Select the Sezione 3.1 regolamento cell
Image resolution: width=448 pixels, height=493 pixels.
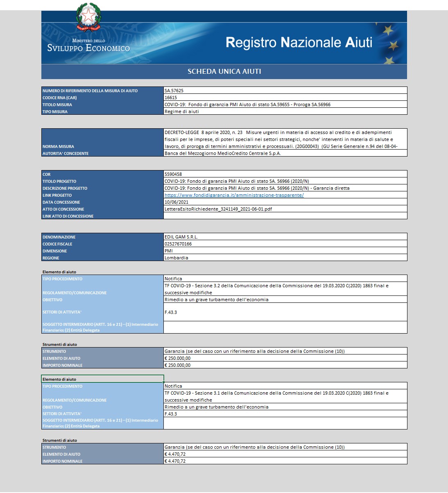(x=285, y=397)
